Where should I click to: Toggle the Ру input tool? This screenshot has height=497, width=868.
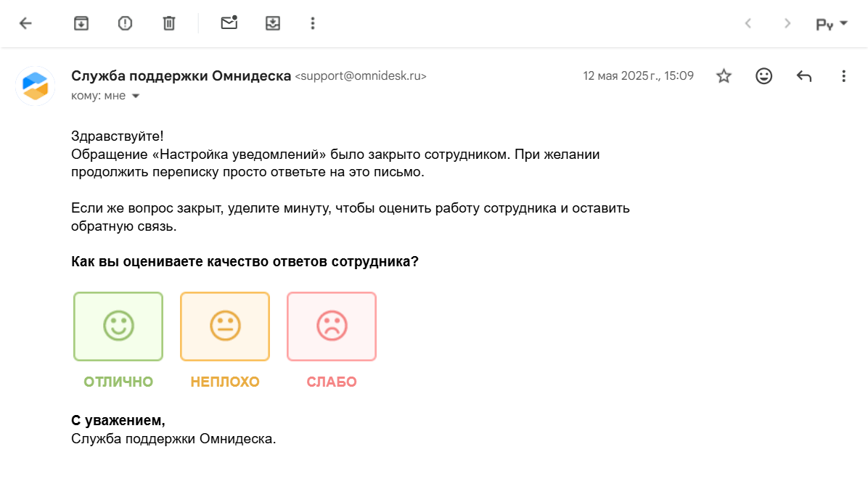[x=824, y=24]
